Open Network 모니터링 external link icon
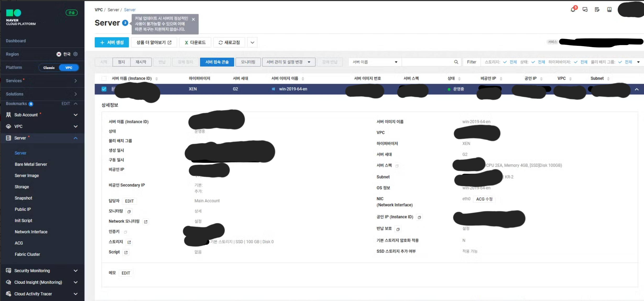 [x=146, y=222]
